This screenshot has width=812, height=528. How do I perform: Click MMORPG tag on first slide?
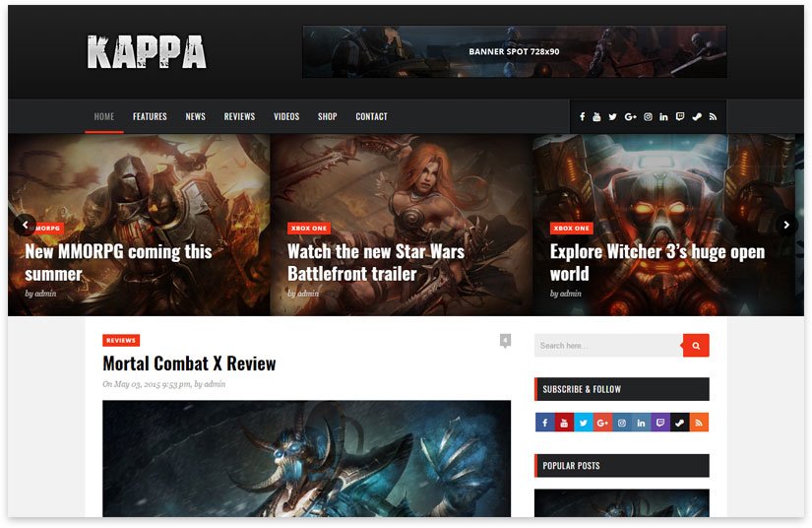coord(47,228)
